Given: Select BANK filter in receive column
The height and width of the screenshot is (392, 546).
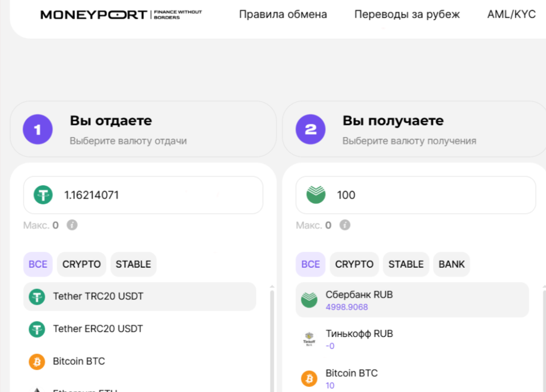Looking at the screenshot, I should tap(451, 264).
